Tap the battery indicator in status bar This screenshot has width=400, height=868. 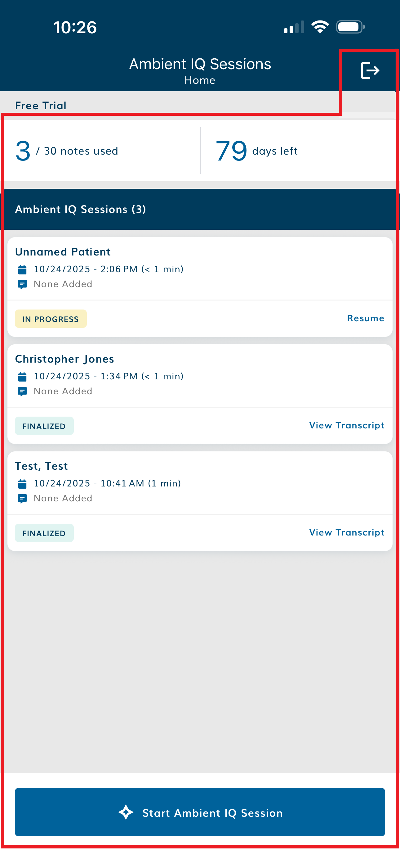pyautogui.click(x=350, y=27)
